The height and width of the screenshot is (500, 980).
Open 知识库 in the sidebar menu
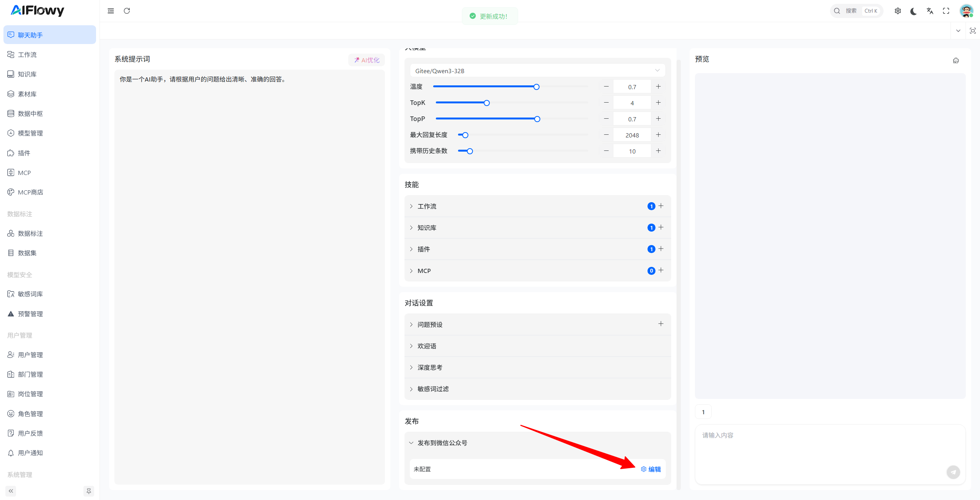(27, 74)
